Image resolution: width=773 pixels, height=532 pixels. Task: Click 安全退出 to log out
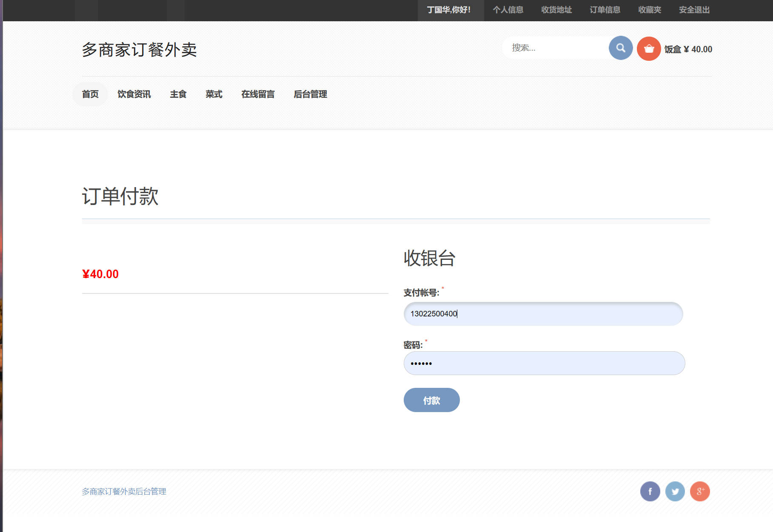pos(693,10)
